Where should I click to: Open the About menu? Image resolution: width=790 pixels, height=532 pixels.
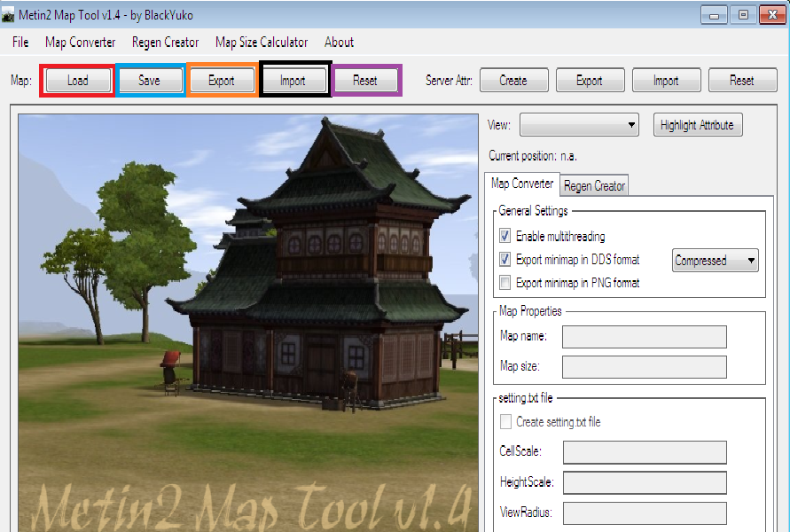[x=339, y=43]
